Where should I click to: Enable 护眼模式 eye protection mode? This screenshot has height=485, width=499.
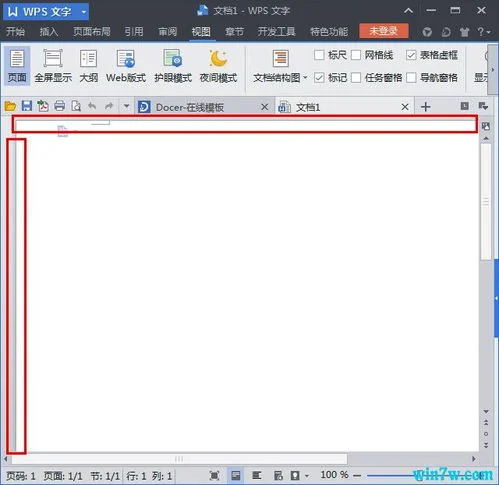pyautogui.click(x=173, y=65)
